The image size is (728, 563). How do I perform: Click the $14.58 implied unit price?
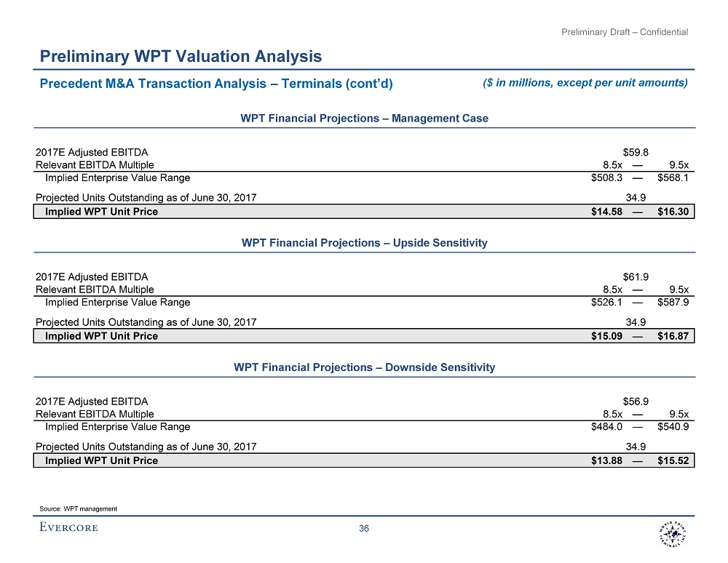606,212
